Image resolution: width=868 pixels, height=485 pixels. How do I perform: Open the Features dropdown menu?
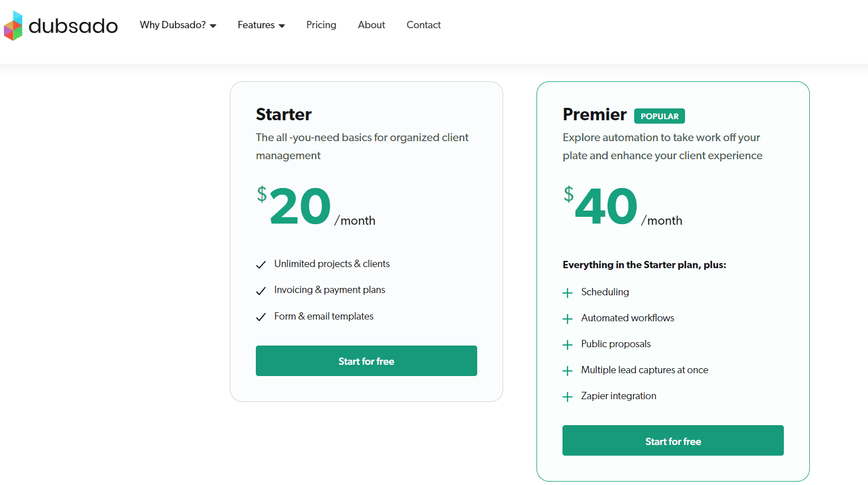[x=261, y=25]
